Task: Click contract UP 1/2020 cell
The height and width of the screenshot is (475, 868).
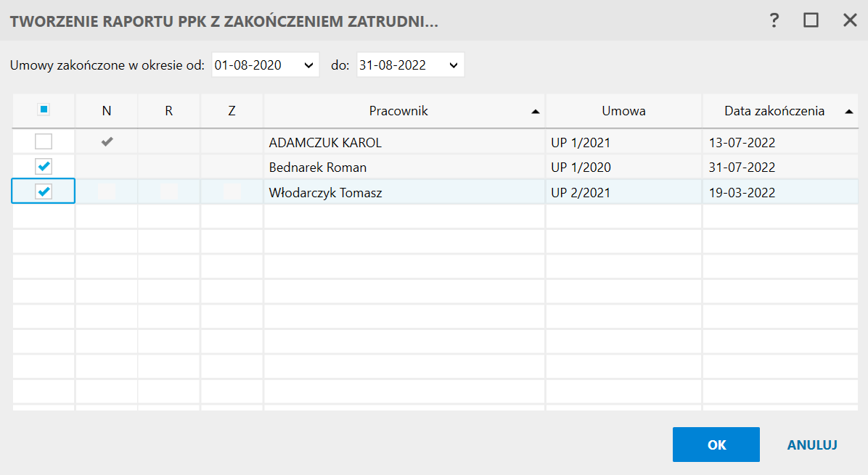Action: pos(624,167)
